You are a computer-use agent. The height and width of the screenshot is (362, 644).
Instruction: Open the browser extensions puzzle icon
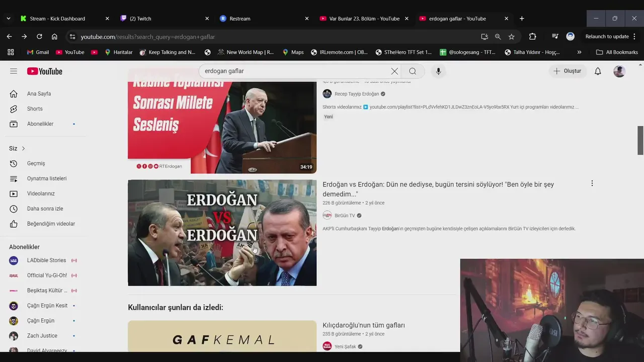click(532, 36)
